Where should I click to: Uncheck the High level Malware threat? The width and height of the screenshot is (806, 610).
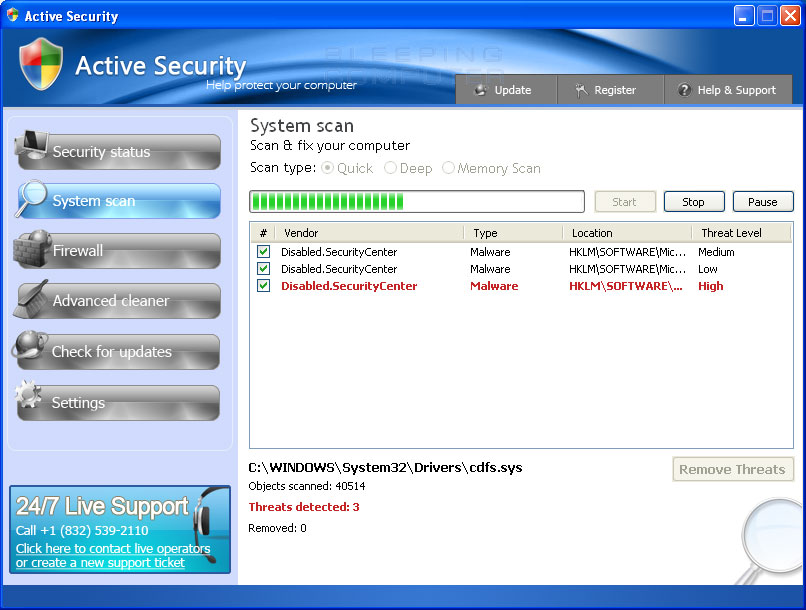pyautogui.click(x=263, y=286)
